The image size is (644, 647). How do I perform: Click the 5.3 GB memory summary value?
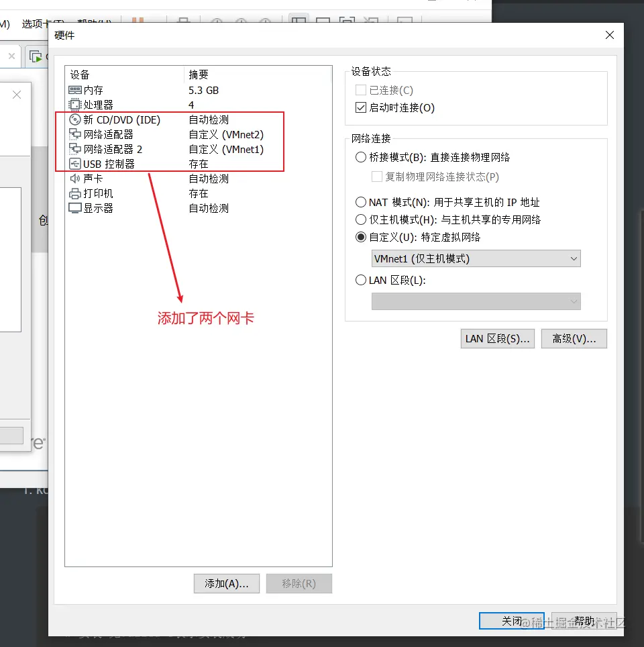(203, 91)
